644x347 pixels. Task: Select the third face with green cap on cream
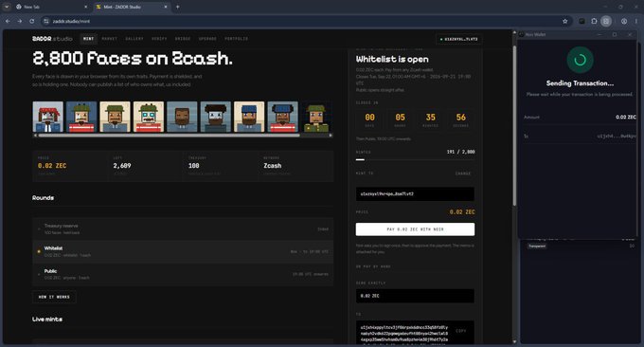(115, 117)
